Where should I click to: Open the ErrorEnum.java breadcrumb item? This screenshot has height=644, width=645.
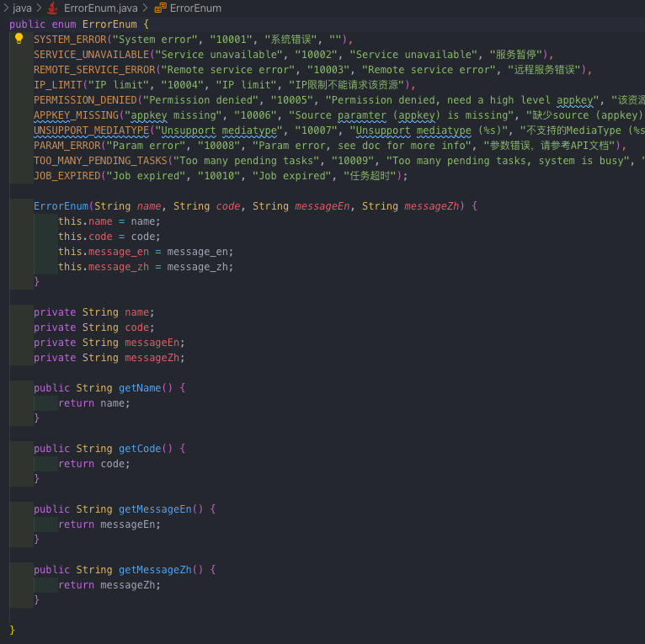100,8
